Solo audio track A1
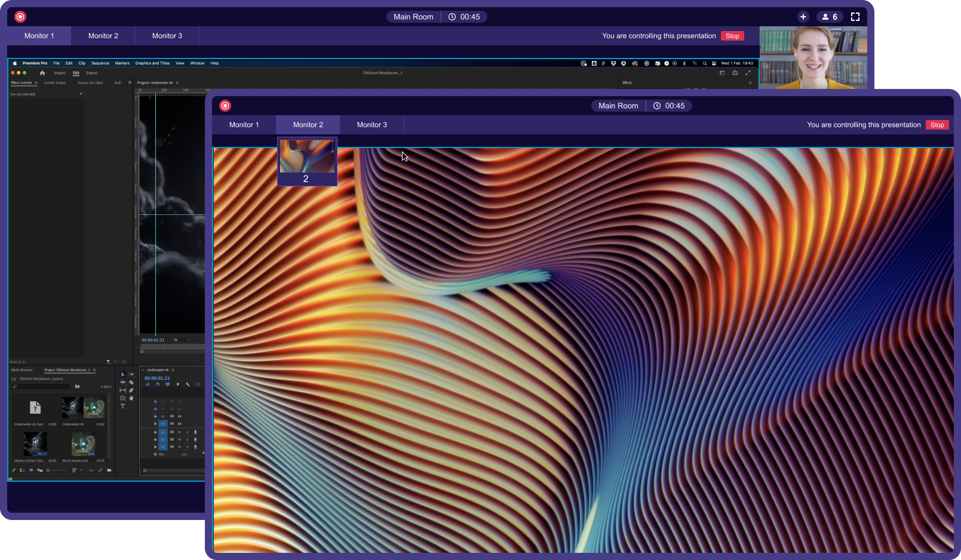This screenshot has height=560, width=961. [188, 432]
